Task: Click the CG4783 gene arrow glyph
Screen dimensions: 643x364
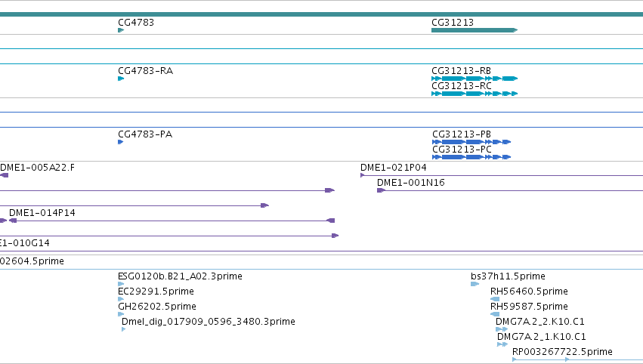Action: pyautogui.click(x=121, y=30)
